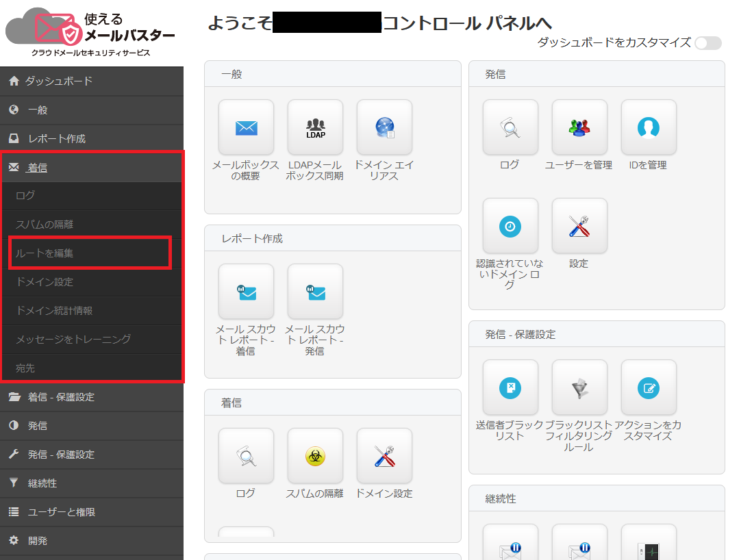752x560 pixels.
Task: Open スパムの隔離 in sidebar submenu
Action: pos(92,225)
